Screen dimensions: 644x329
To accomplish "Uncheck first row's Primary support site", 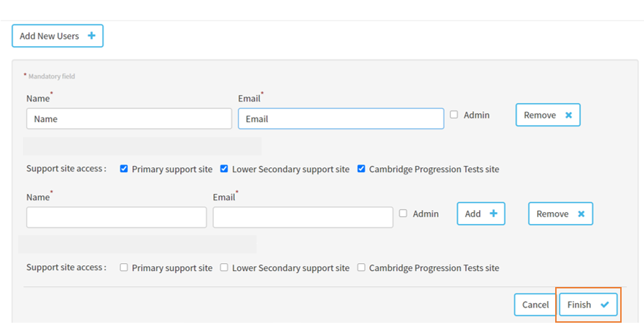I will [124, 169].
